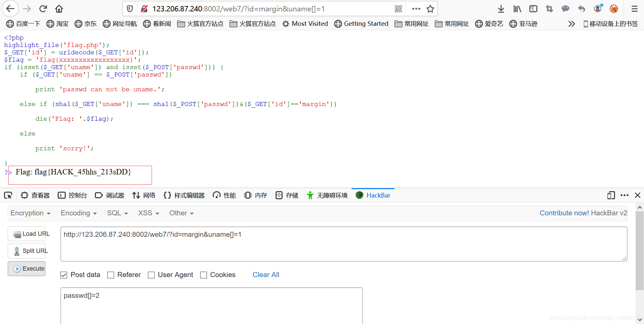The width and height of the screenshot is (644, 324).
Task: Open the 京东 bookmark
Action: point(86,24)
